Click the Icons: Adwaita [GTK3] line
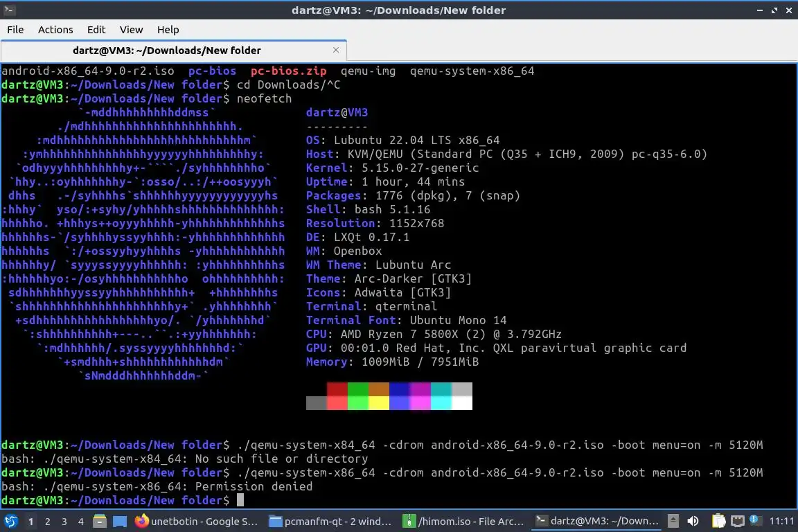The height and width of the screenshot is (532, 798). 378,293
